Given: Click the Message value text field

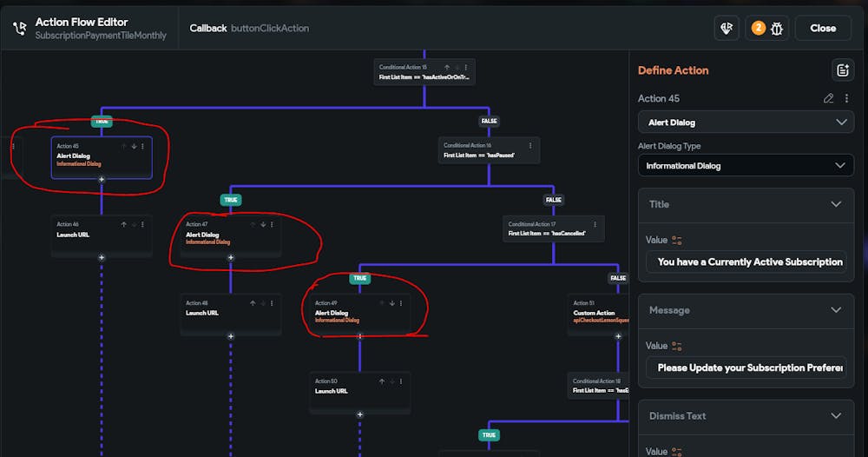Looking at the screenshot, I should click(746, 368).
